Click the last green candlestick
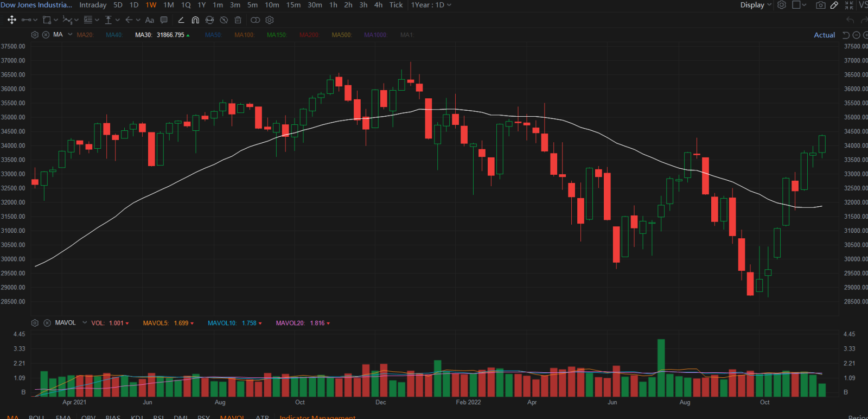Image resolution: width=868 pixels, height=419 pixels. coord(822,144)
